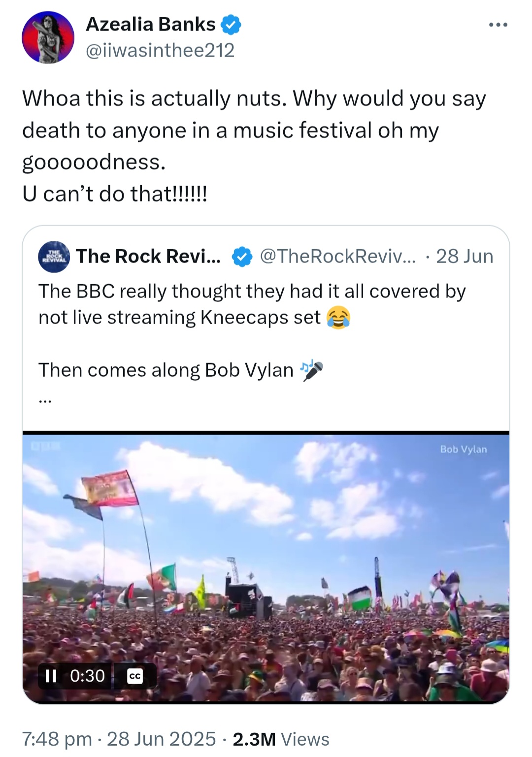The height and width of the screenshot is (757, 532).
Task: Pause the Bob Vylan video
Action: pyautogui.click(x=51, y=676)
